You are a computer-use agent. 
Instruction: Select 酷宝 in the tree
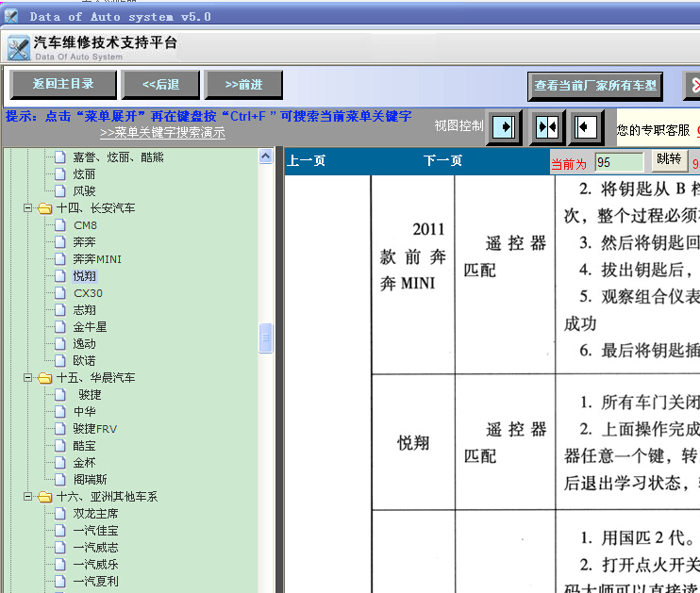(x=84, y=446)
